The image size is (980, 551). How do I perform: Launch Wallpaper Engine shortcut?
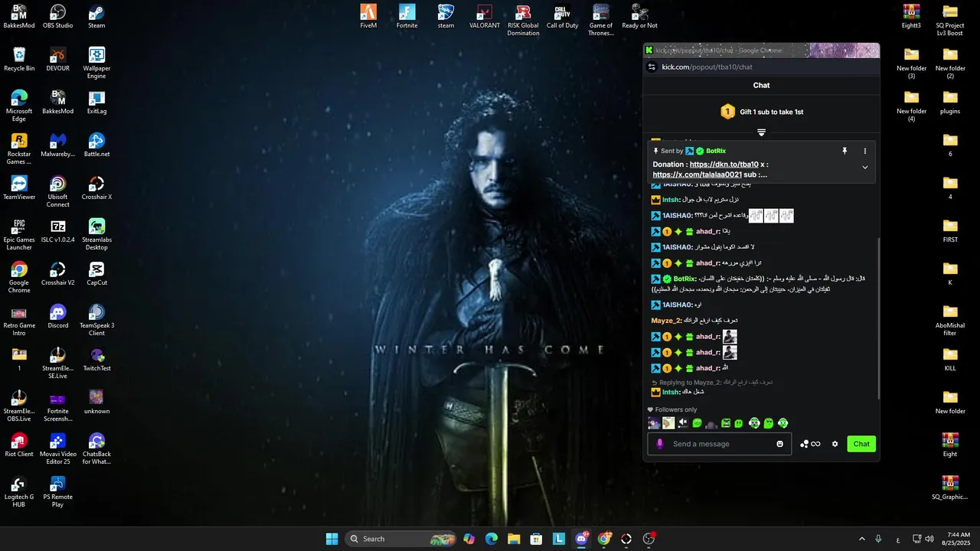coord(96,63)
